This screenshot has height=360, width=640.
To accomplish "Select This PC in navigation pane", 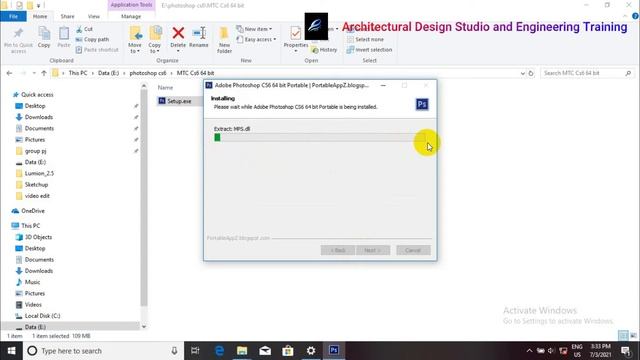I will click(30, 226).
